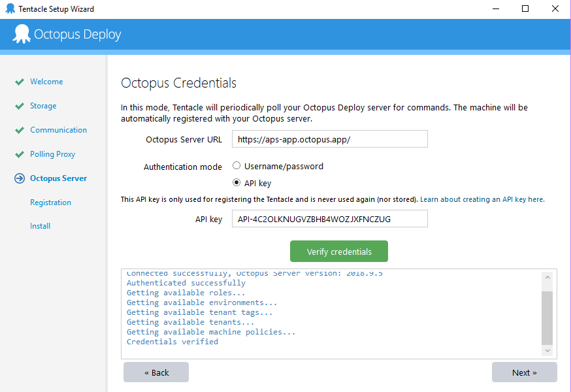Viewport: 571px width, 392px height.
Task: Click into the API key field
Action: [329, 219]
